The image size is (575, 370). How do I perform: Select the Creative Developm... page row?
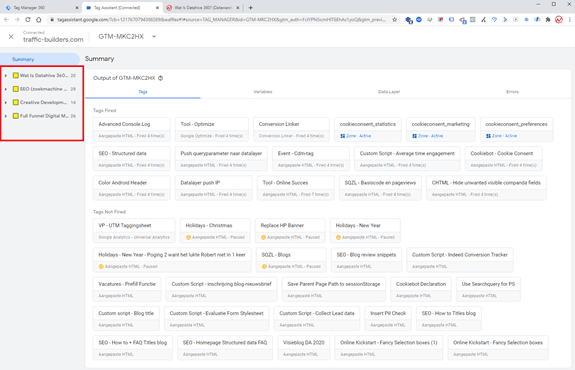coord(44,102)
